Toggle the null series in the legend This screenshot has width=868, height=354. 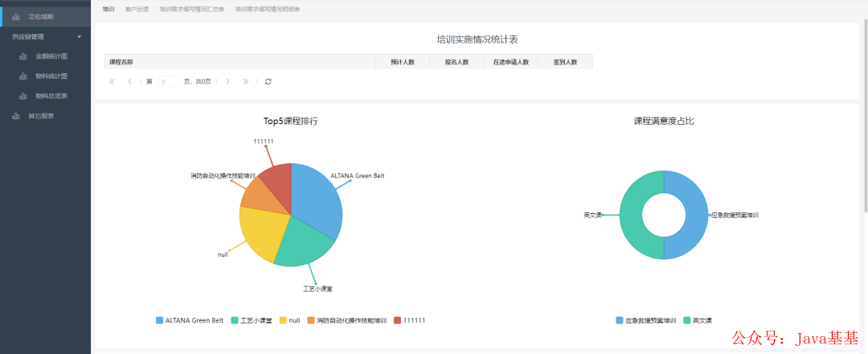click(289, 320)
